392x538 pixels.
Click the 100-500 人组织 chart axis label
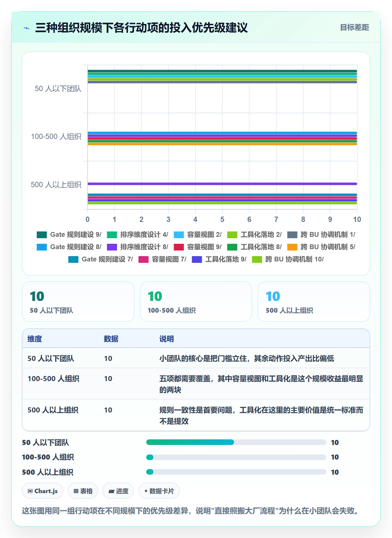tap(56, 137)
